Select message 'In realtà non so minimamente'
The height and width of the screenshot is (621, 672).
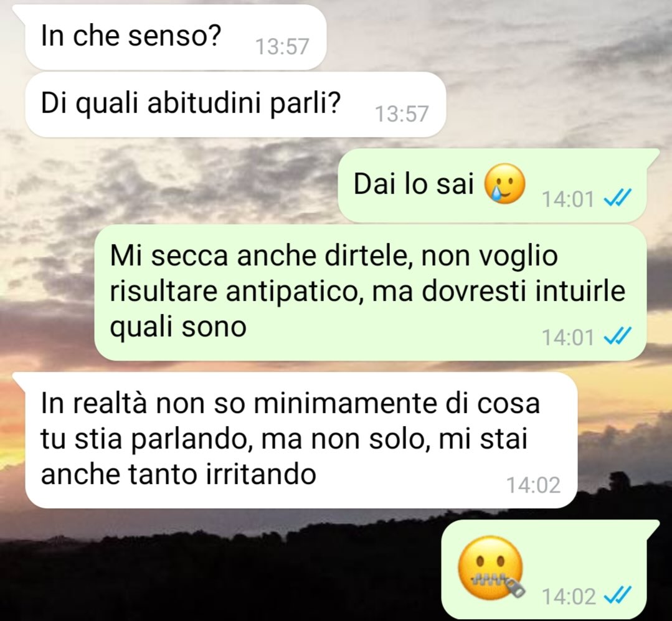[x=301, y=440]
